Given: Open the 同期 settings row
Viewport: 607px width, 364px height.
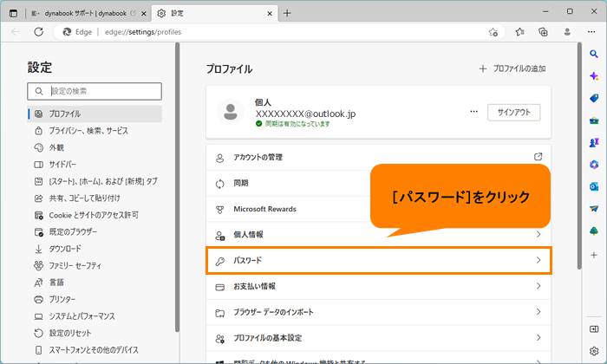Looking at the screenshot, I should [378, 184].
